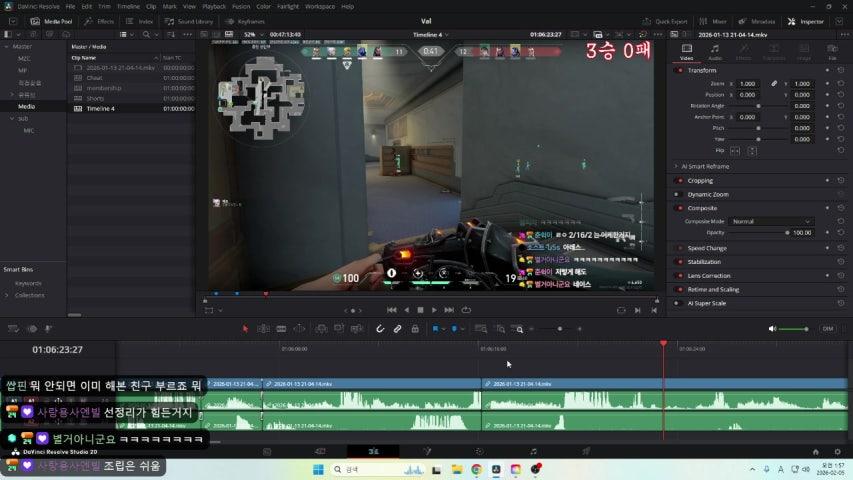Enable the Dynamic Zoom toggle
853x480 pixels.
pyautogui.click(x=680, y=194)
